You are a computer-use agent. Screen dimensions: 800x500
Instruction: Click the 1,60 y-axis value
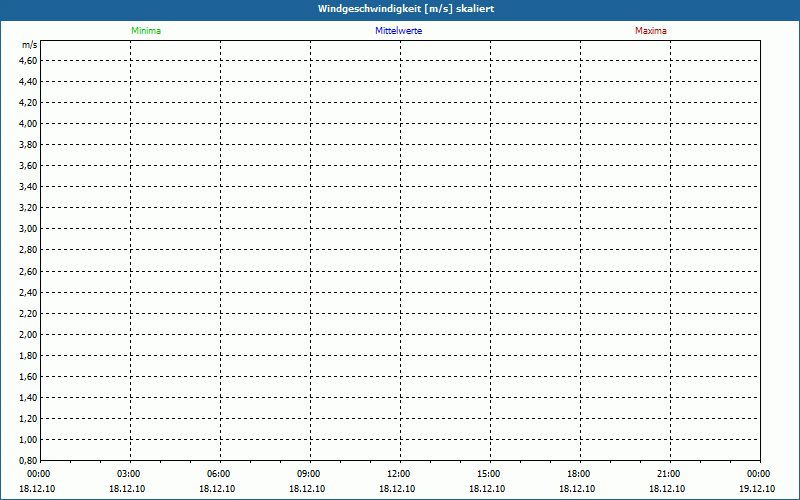click(28, 377)
